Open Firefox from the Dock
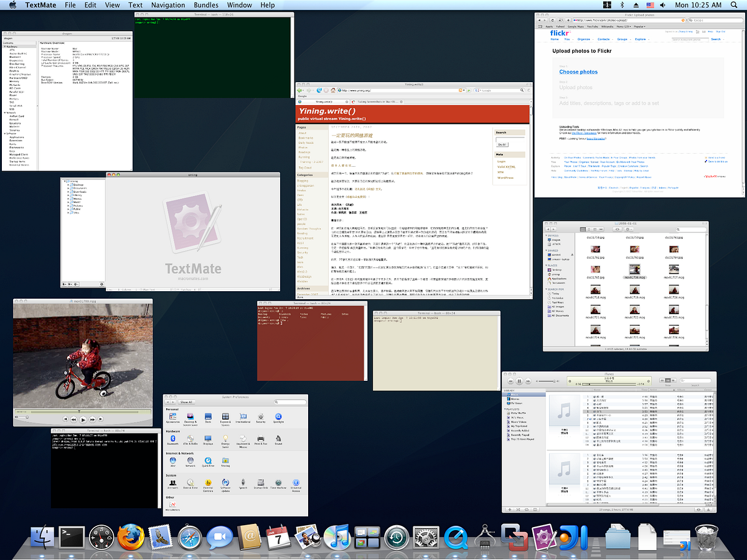The image size is (747, 560). coord(131,537)
